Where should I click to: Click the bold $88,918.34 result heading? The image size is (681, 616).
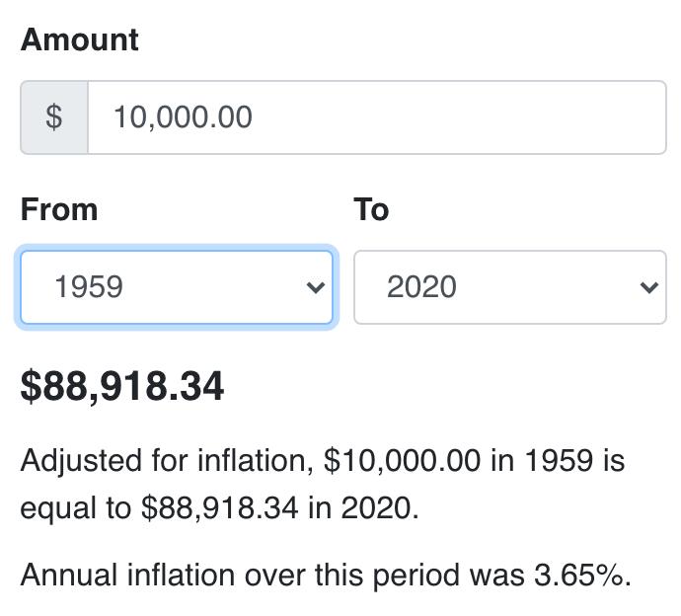[x=122, y=387]
